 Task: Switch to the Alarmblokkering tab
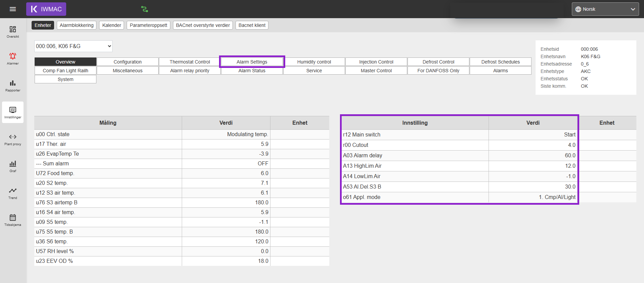77,25
